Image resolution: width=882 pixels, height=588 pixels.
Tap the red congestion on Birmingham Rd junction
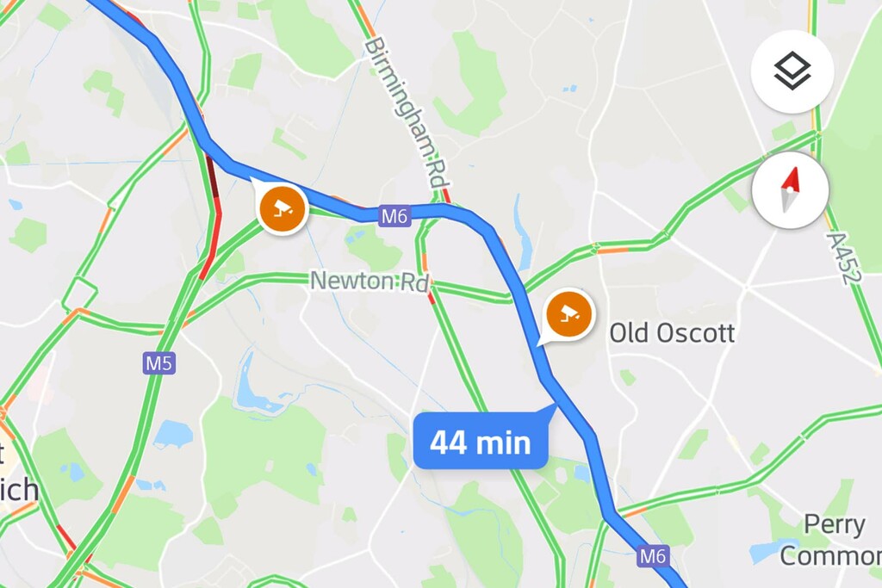445,195
